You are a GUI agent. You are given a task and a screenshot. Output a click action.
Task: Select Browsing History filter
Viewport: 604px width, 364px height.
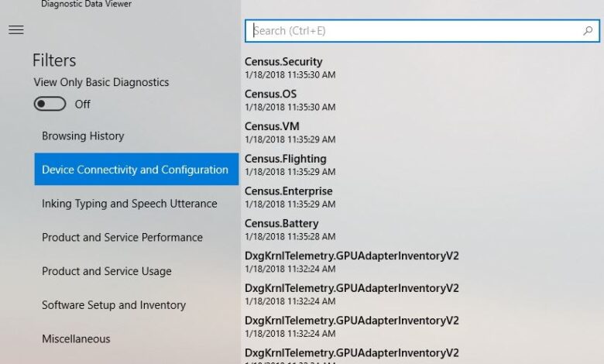click(83, 136)
